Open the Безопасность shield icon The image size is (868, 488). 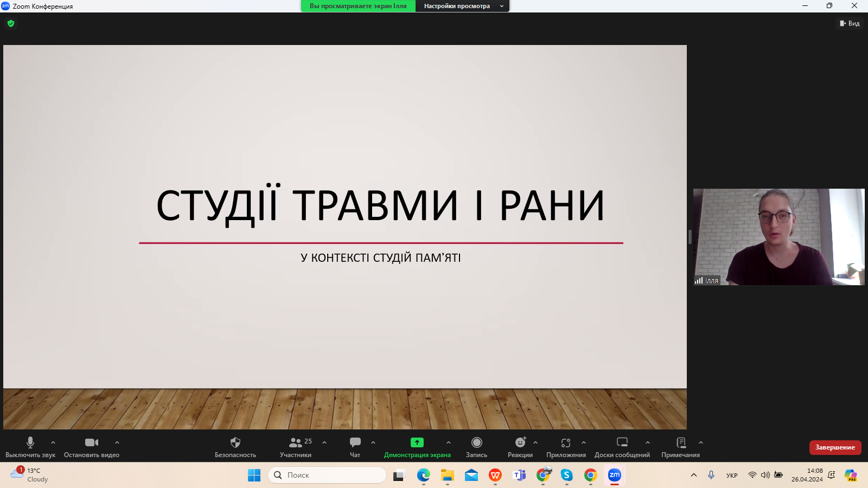pos(235,443)
